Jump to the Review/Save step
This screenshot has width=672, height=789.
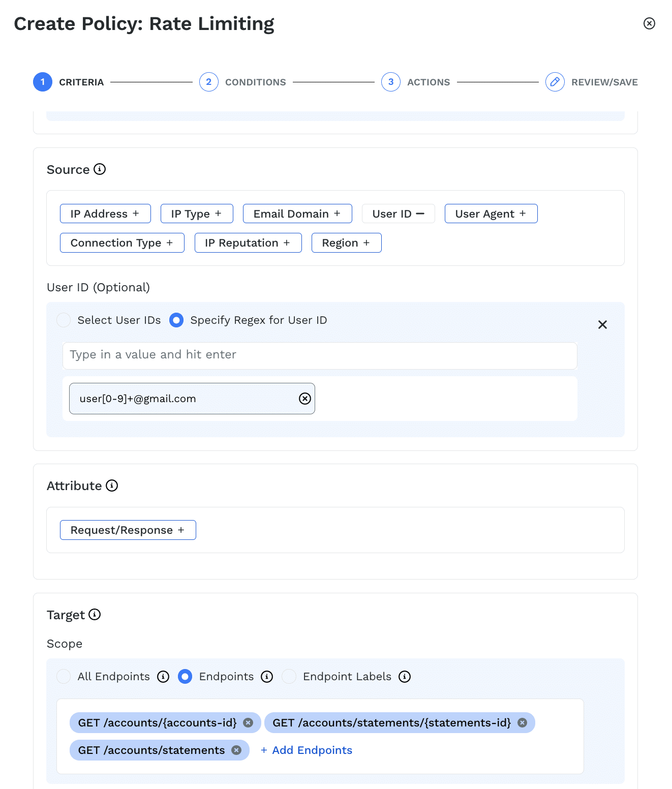[x=555, y=82]
